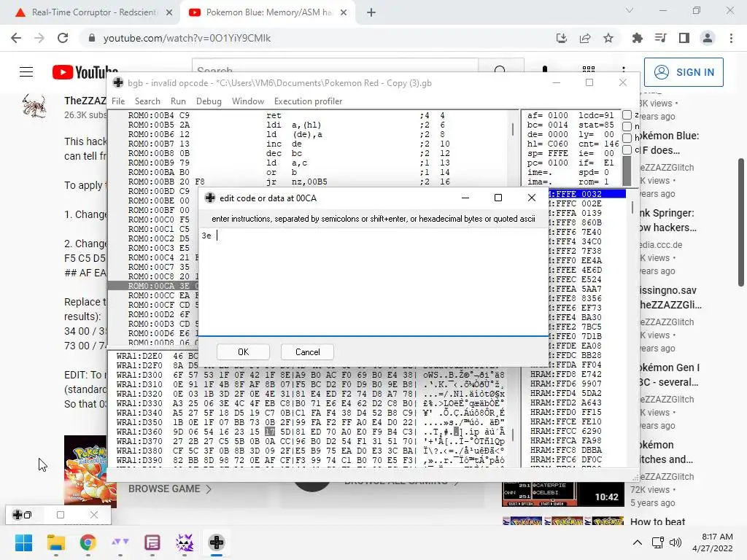Toggle the h flag checkbox
Image resolution: width=747 pixels, height=560 pixels.
click(x=627, y=138)
